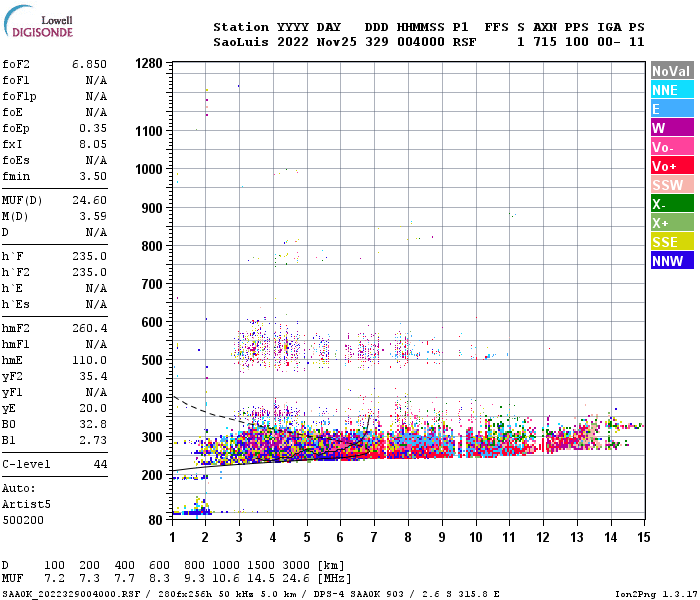Click the MUF table value 7.2
This screenshot has height=600, width=700.
coord(54,579)
